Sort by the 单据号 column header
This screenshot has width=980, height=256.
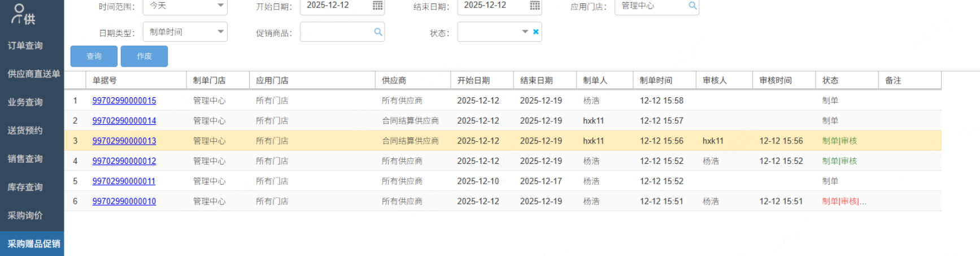click(x=136, y=80)
